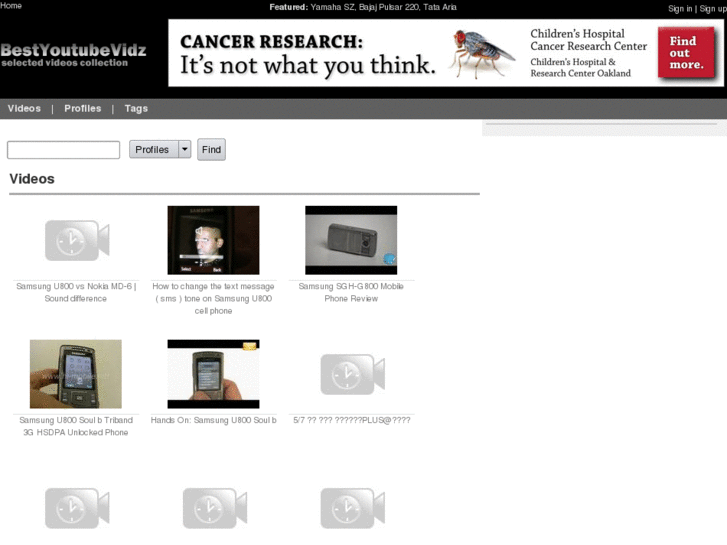The height and width of the screenshot is (545, 727).
Task: Open placeholder icon above PLUS@ video title
Action: tap(352, 374)
